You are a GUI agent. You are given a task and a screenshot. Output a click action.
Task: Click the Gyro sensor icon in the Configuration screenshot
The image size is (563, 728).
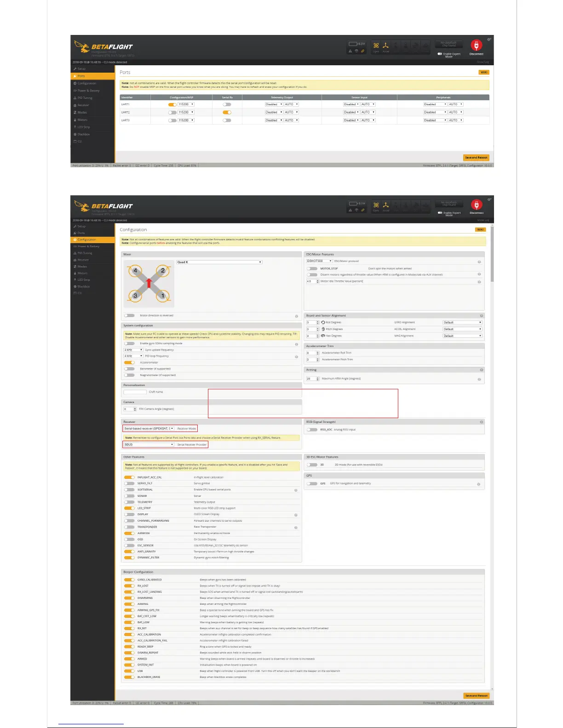pos(376,205)
